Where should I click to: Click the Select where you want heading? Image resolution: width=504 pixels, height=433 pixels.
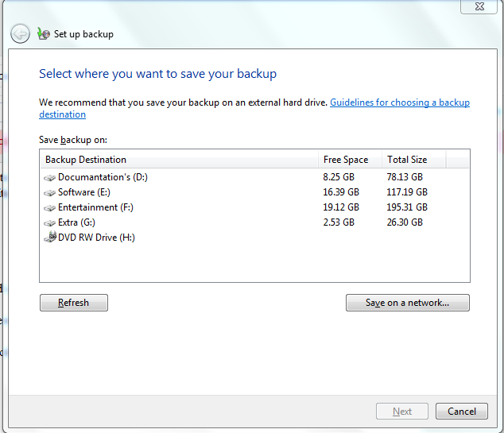(x=157, y=74)
